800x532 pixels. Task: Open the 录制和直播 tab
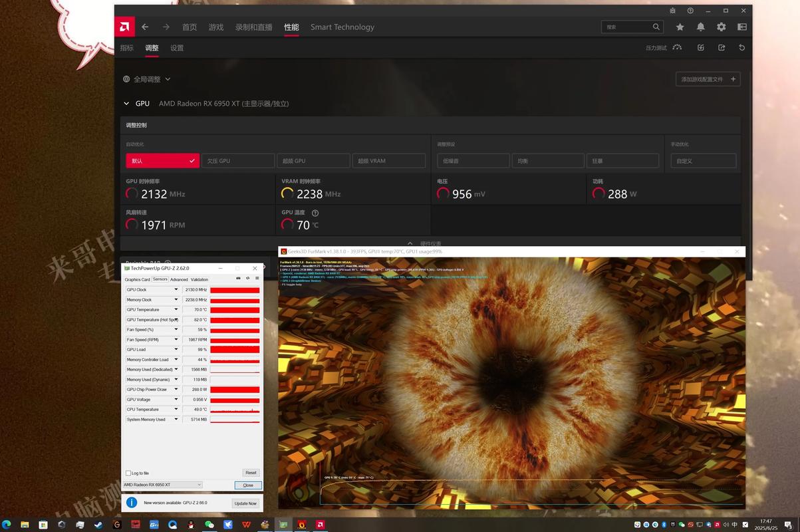pyautogui.click(x=254, y=27)
